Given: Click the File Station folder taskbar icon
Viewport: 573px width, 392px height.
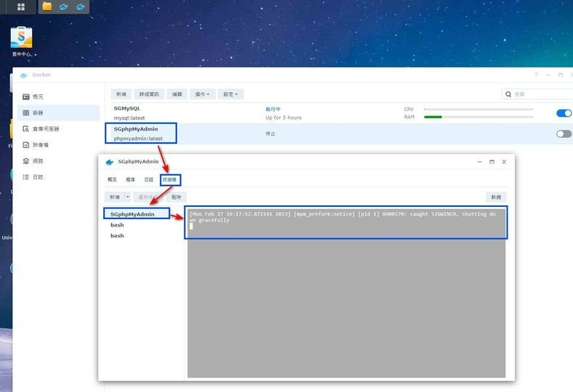Looking at the screenshot, I should (46, 7).
